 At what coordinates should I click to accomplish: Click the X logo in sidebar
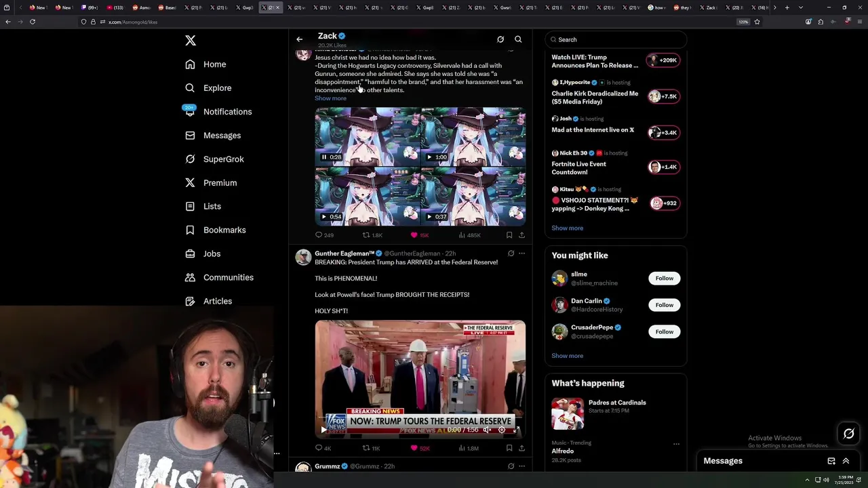(191, 41)
